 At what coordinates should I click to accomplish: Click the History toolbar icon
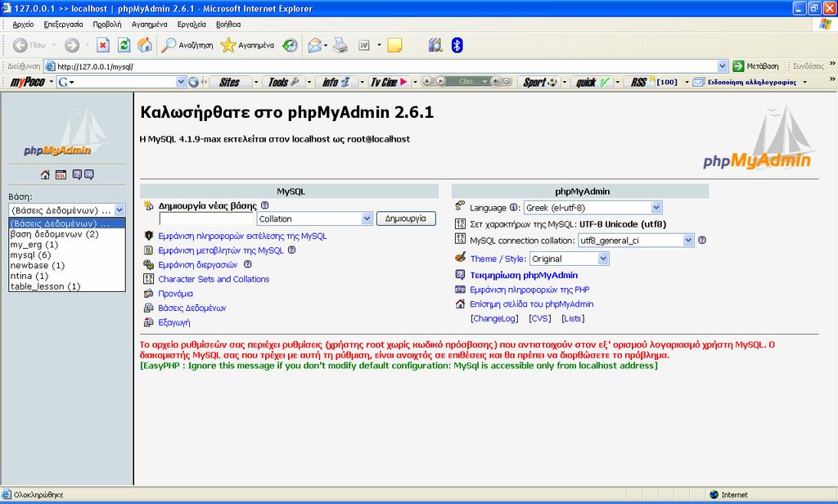(291, 46)
